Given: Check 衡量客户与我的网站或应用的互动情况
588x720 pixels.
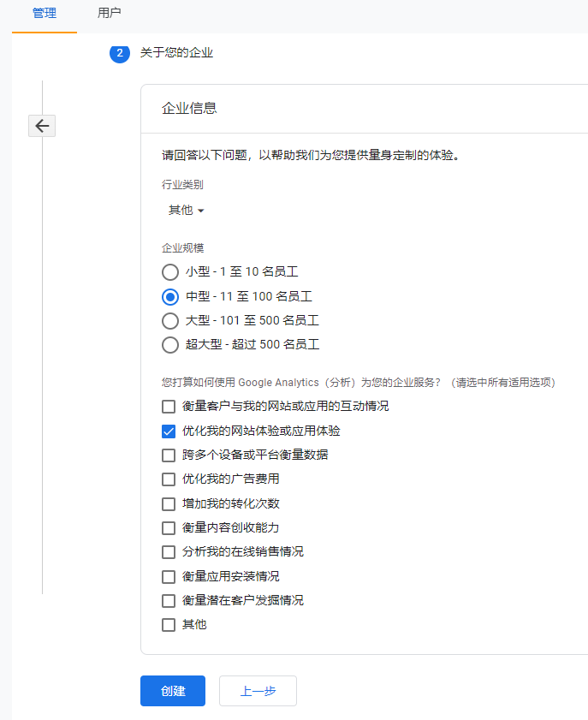Looking at the screenshot, I should point(169,407).
